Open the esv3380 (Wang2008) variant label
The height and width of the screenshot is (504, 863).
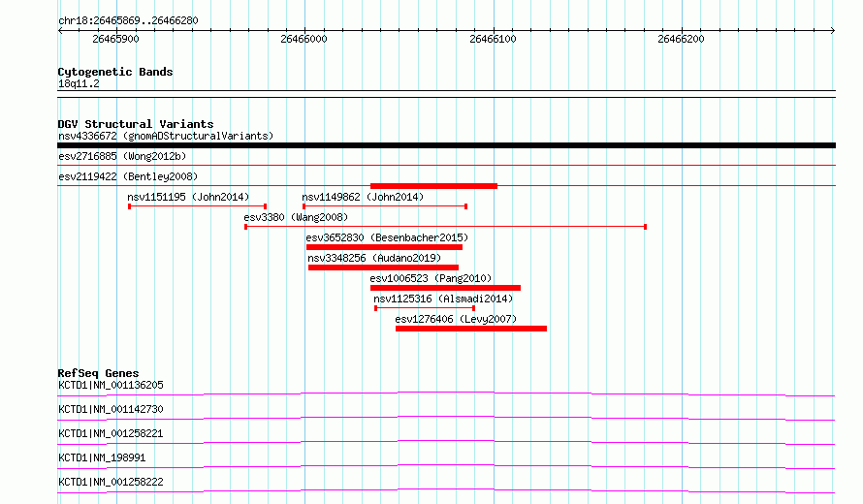pyautogui.click(x=296, y=217)
